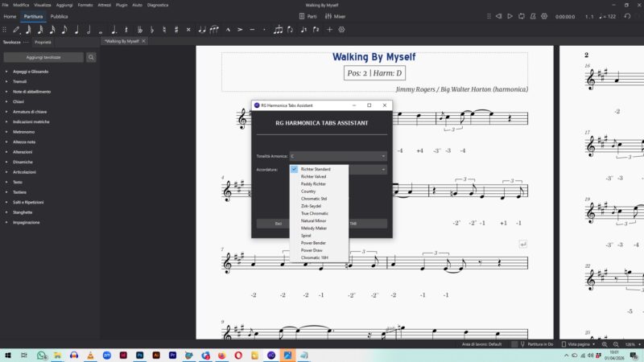Select the half note duration
The width and height of the screenshot is (644, 362).
pyautogui.click(x=89, y=30)
